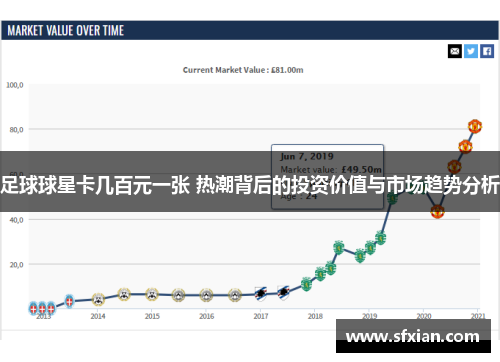Select the Udinese crest marker at mid-2014
500x362 pixels.
[124, 294]
